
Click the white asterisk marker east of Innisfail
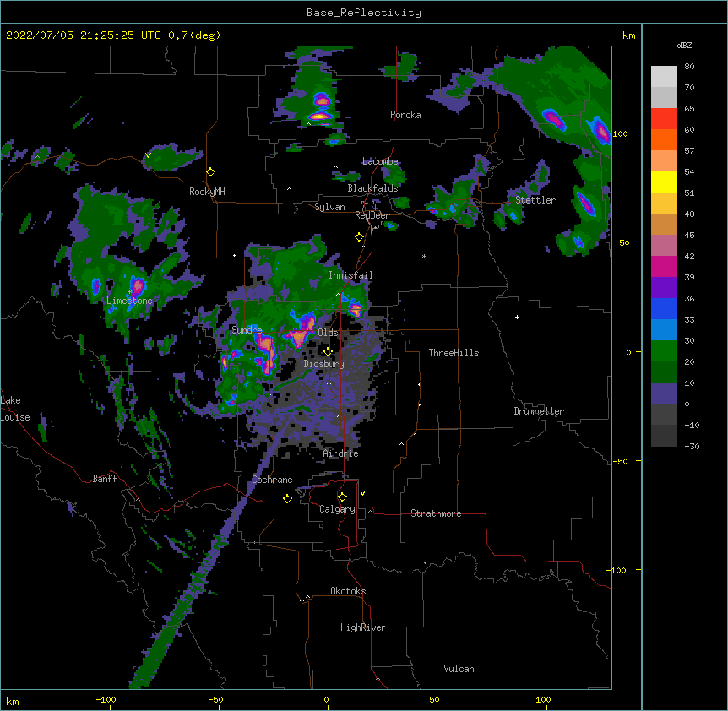tap(424, 256)
